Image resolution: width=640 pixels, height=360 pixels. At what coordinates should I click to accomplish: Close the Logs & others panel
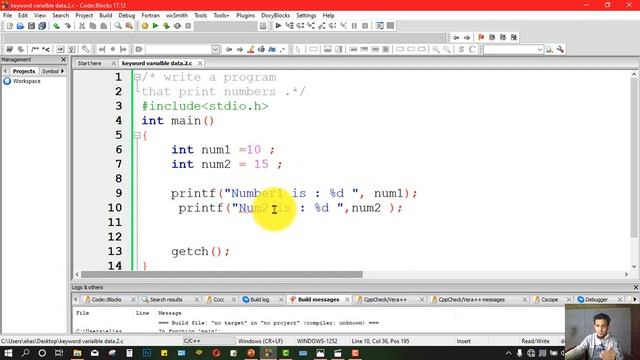pyautogui.click(x=636, y=287)
